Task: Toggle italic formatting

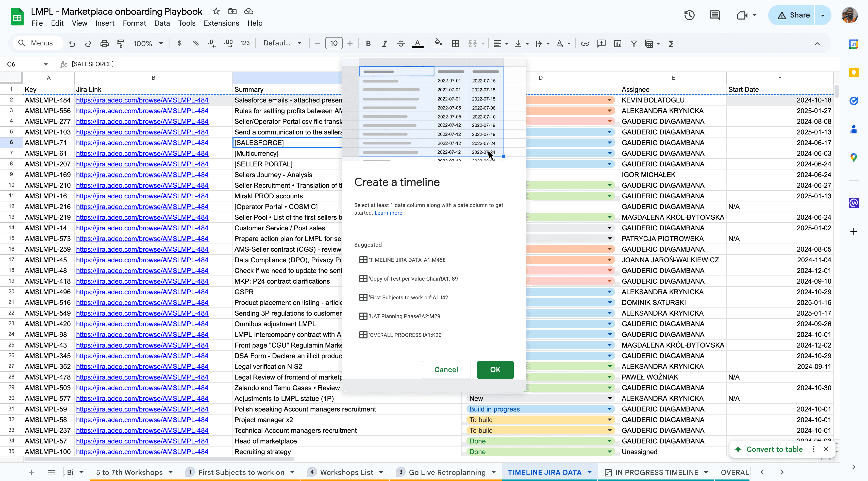Action: (385, 43)
